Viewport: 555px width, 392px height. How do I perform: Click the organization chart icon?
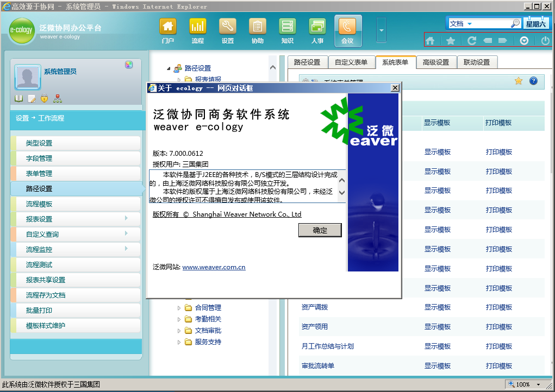[57, 98]
